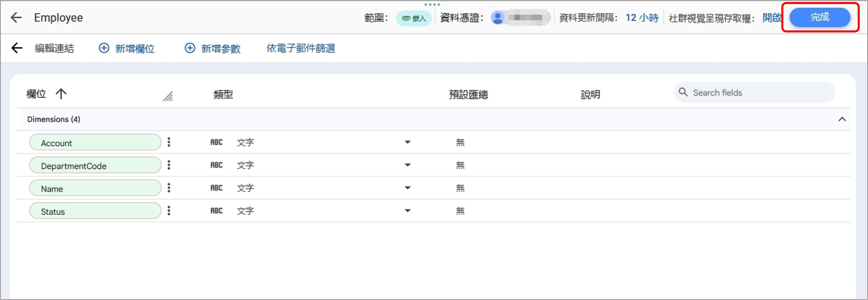Image resolution: width=868 pixels, height=300 pixels.
Task: Open three-dot menu for Account field
Action: pyautogui.click(x=169, y=142)
